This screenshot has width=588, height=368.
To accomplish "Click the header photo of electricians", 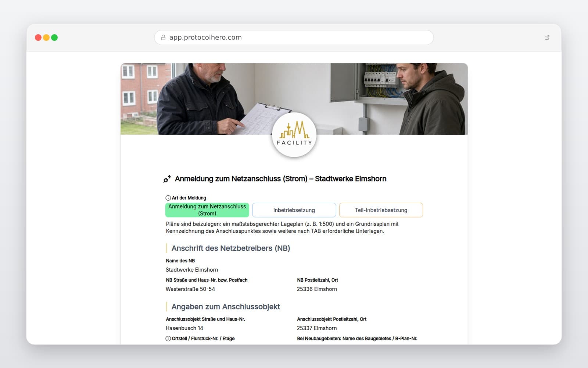I will 294,99.
